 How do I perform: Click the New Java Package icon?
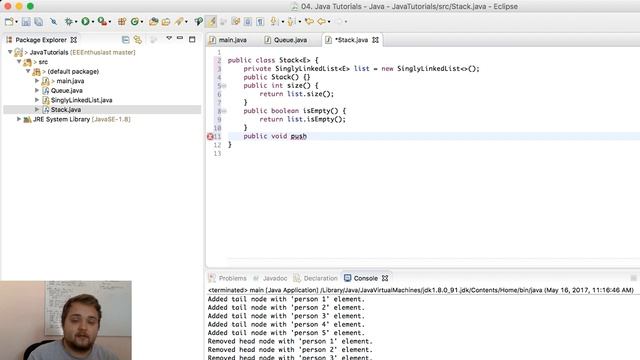point(122,21)
